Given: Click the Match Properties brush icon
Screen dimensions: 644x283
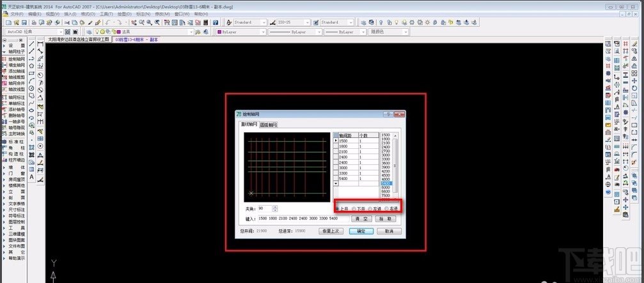Looking at the screenshot, I should pyautogui.click(x=90, y=22).
